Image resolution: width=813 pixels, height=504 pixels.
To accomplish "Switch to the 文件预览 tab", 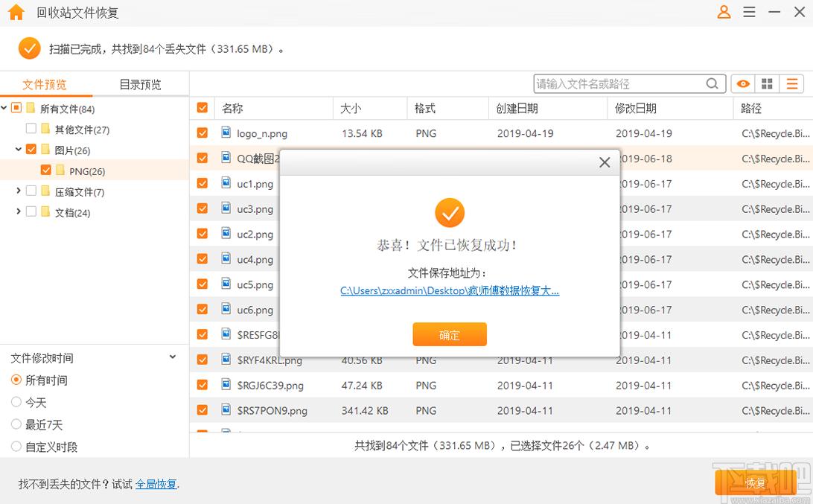I will tap(45, 85).
